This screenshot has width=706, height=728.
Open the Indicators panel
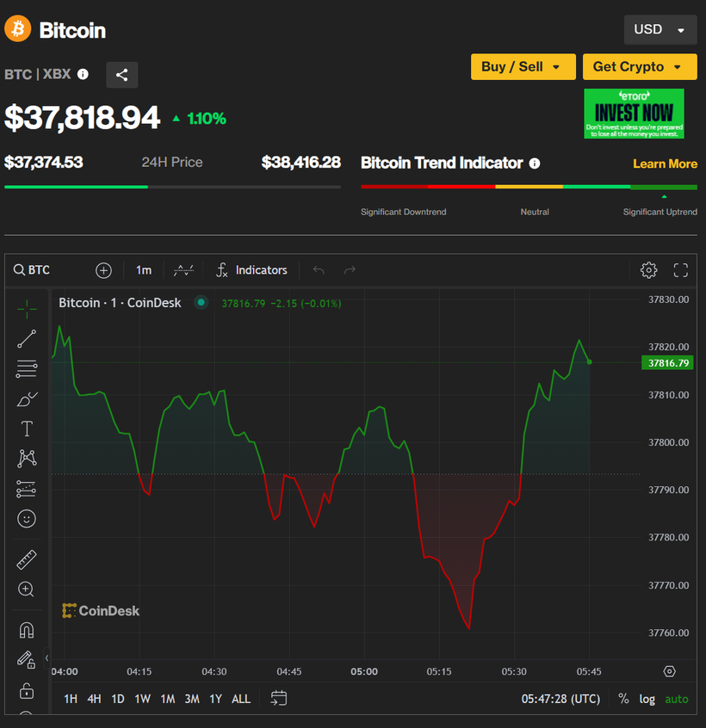(251, 270)
